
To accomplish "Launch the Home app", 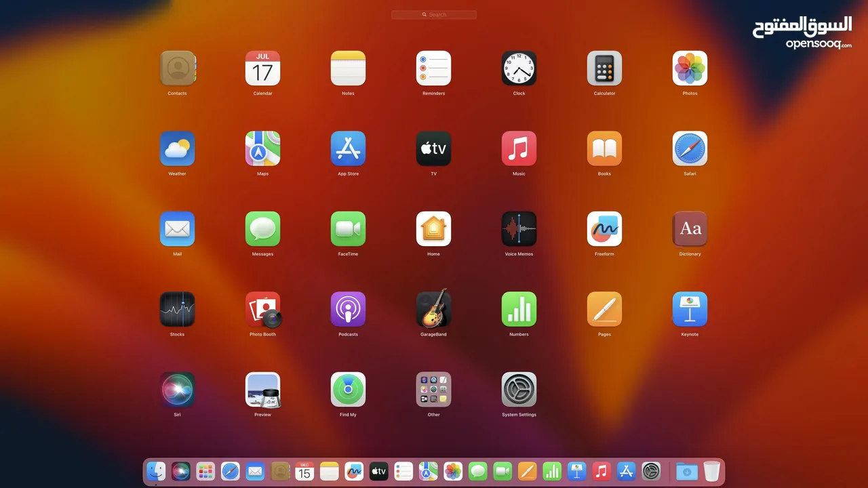I will pos(433,228).
